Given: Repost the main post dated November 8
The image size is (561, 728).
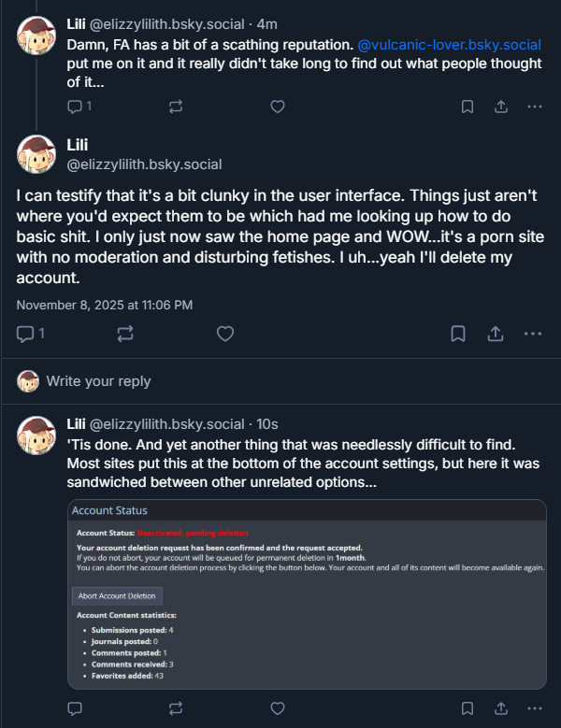Looking at the screenshot, I should [124, 334].
